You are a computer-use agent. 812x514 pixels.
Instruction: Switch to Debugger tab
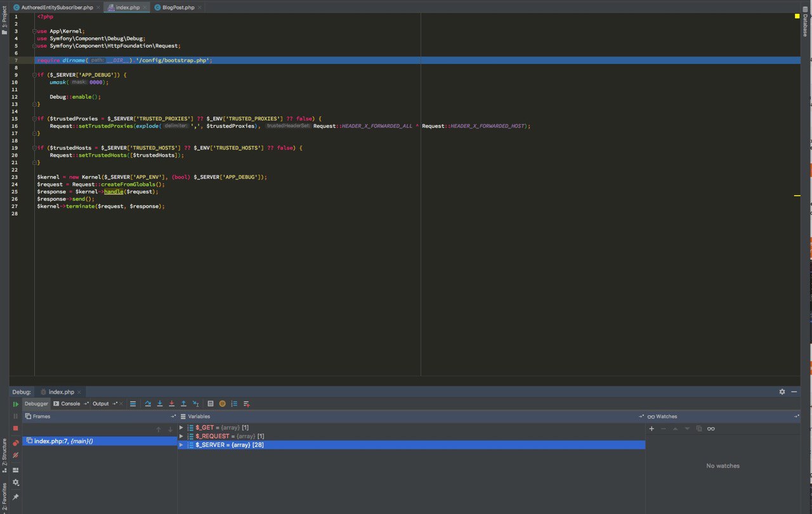pos(36,404)
